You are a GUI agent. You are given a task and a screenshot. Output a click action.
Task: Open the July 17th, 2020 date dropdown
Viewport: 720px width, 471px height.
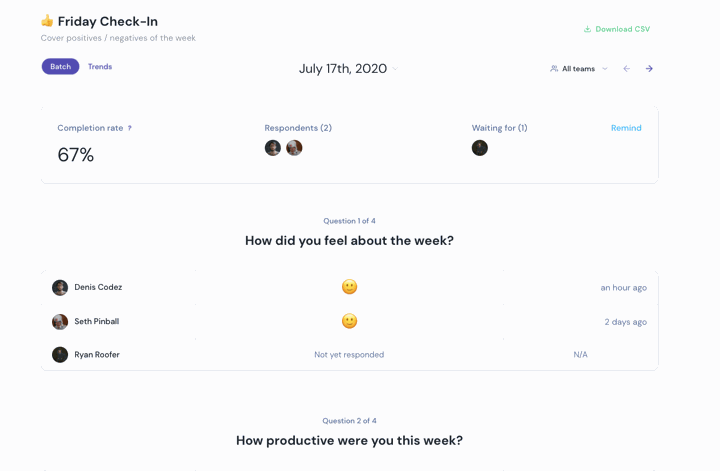click(x=348, y=68)
